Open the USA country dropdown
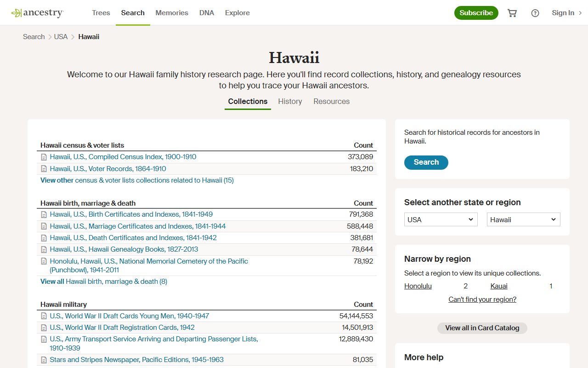588x368 pixels. click(441, 219)
